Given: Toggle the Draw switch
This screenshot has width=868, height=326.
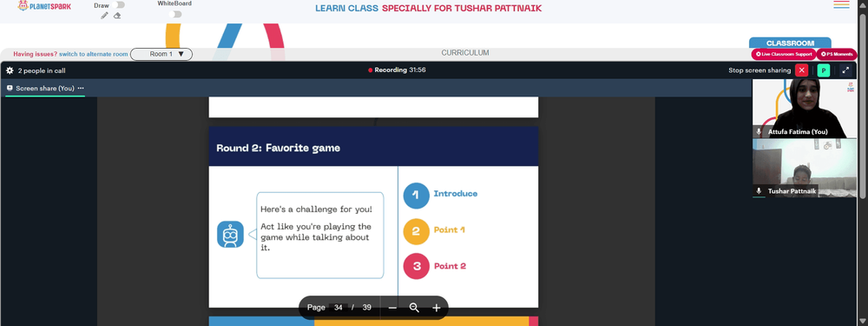Looking at the screenshot, I should tap(118, 5).
